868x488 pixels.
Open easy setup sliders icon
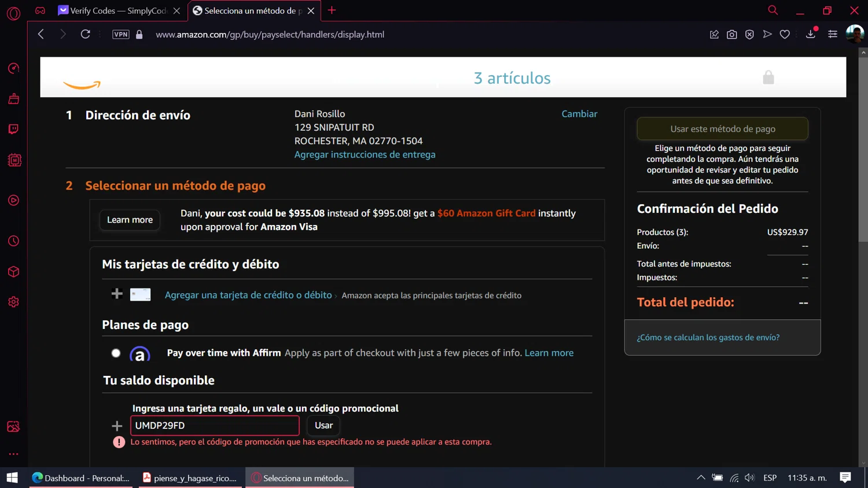[833, 35]
